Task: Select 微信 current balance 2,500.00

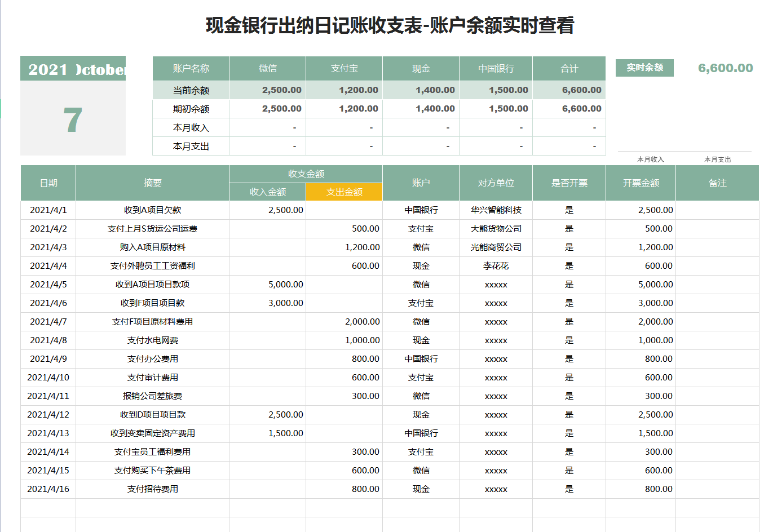Action: [x=267, y=90]
